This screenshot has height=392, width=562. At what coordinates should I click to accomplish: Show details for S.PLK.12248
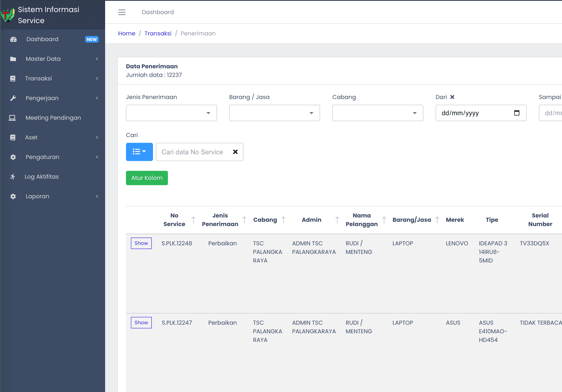coord(141,243)
